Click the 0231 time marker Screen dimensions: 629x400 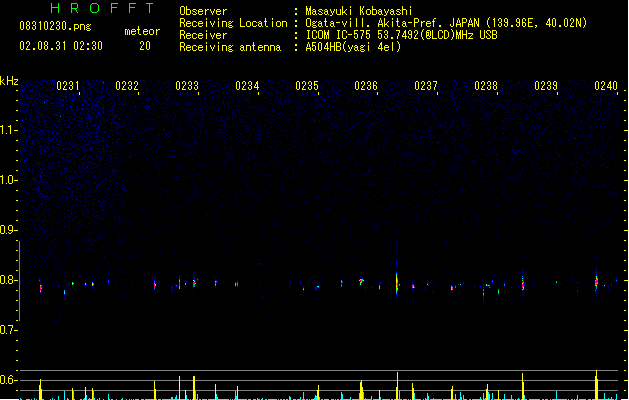pos(68,86)
